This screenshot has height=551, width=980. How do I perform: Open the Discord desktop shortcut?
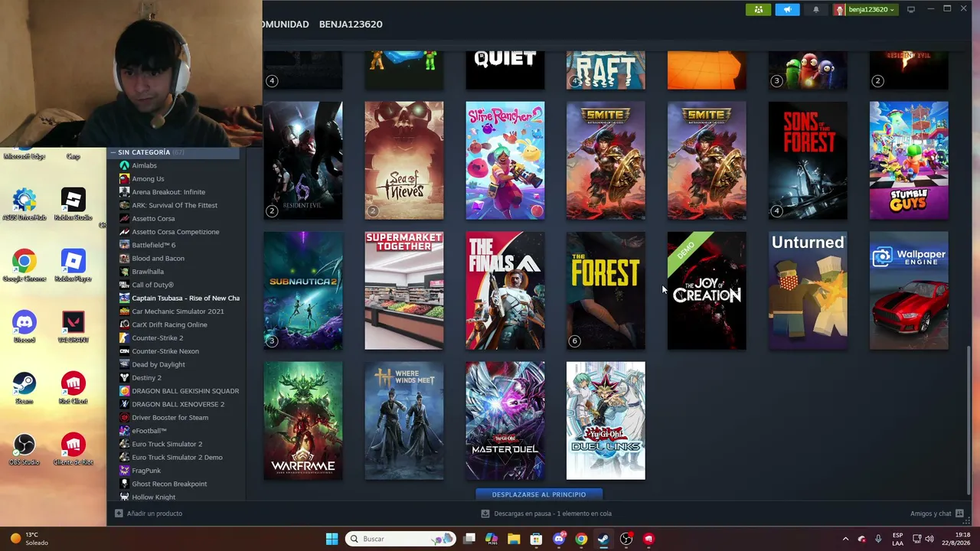(x=24, y=326)
